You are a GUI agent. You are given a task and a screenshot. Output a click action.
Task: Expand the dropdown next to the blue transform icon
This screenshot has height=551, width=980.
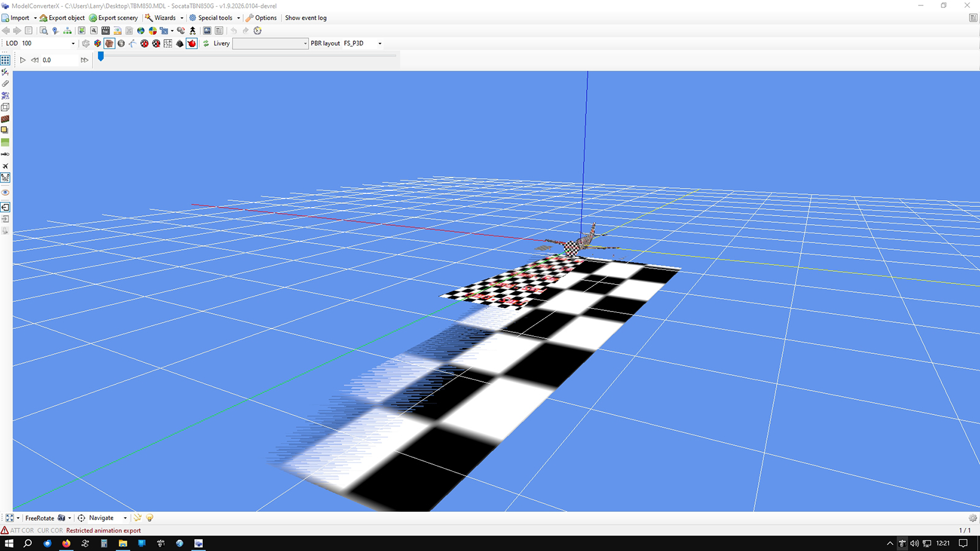click(x=172, y=31)
